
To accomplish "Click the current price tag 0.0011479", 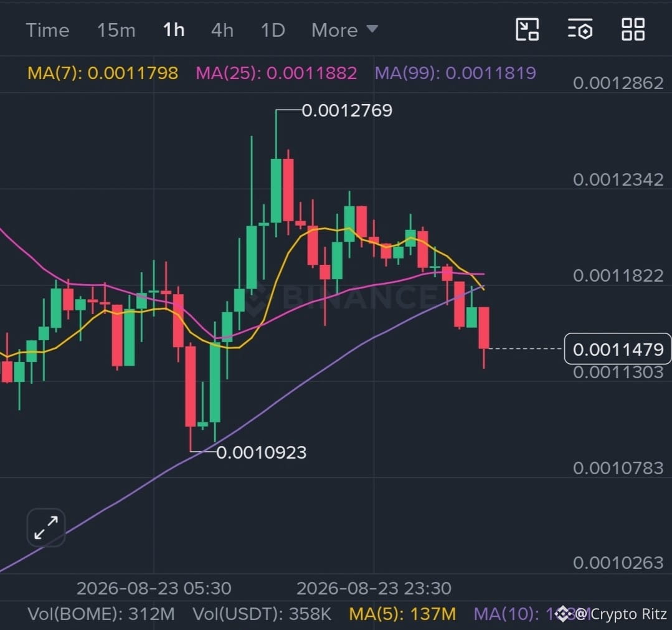I will (618, 349).
